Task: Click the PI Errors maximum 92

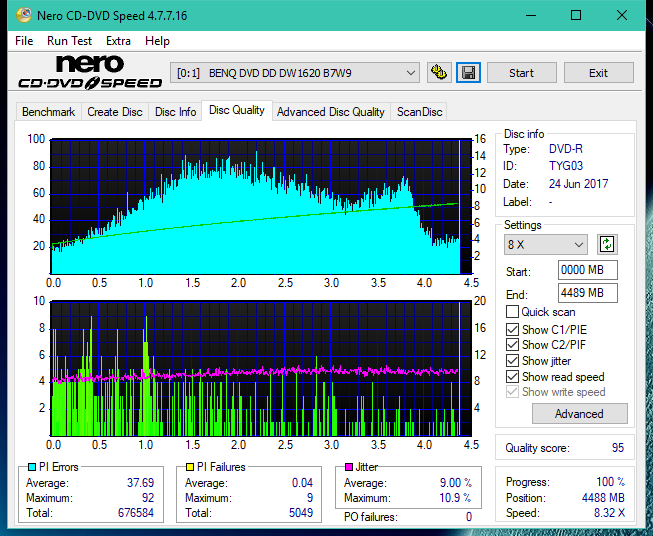Action: pyautogui.click(x=148, y=497)
